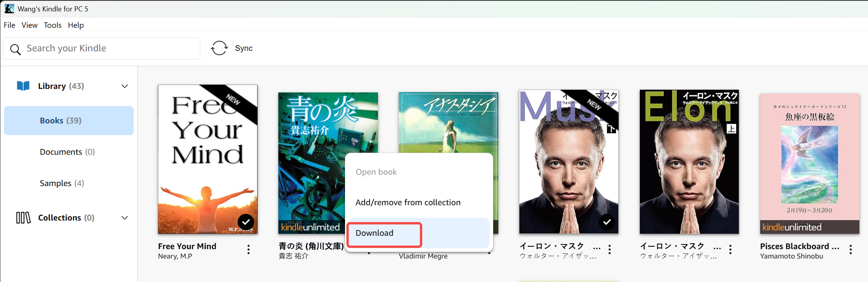Click the Sync circular arrows icon

[x=219, y=48]
